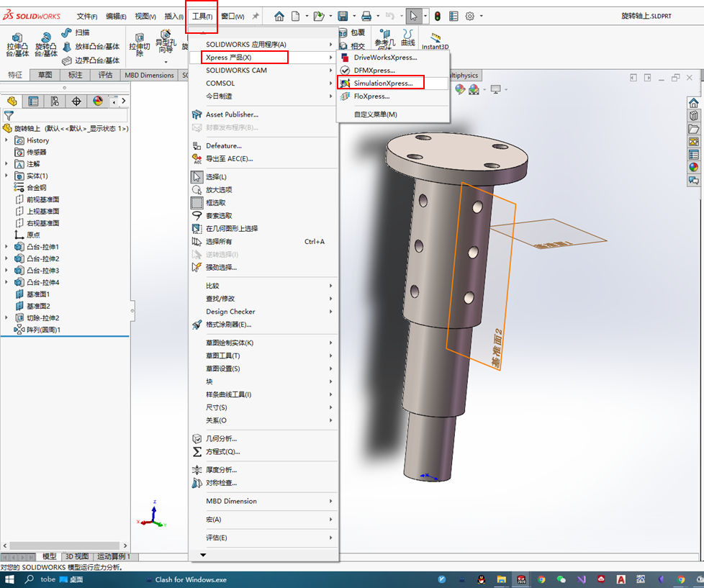Expand the 切除-拉伸2 feature node
The image size is (704, 588).
tap(6, 318)
